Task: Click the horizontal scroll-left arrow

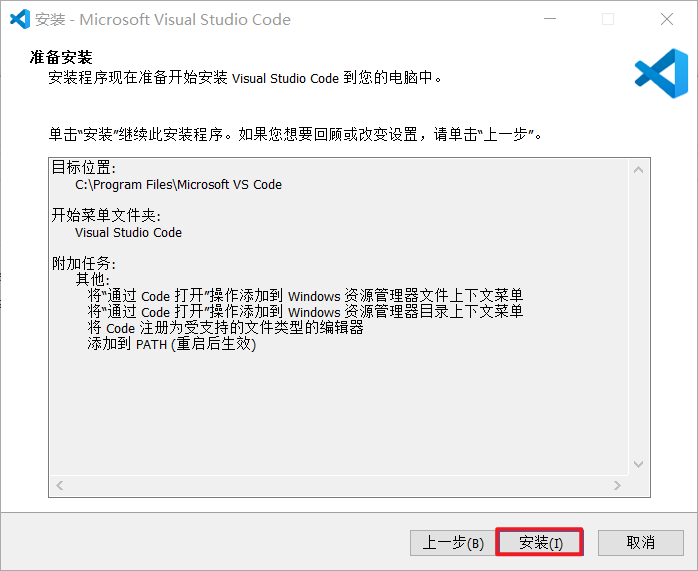Action: point(60,485)
